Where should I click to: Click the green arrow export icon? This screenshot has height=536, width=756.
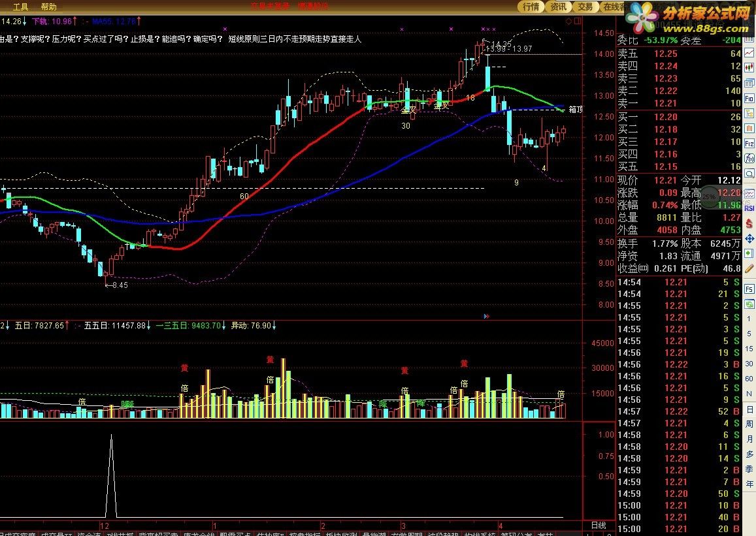[749, 253]
